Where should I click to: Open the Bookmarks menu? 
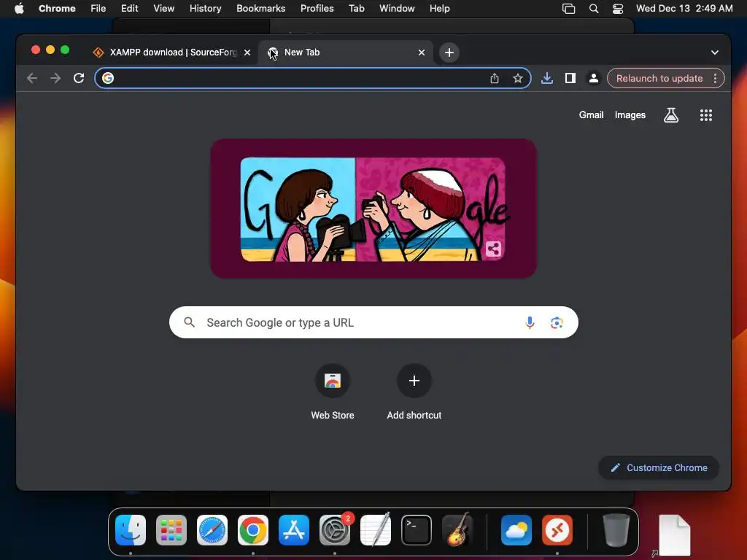260,8
